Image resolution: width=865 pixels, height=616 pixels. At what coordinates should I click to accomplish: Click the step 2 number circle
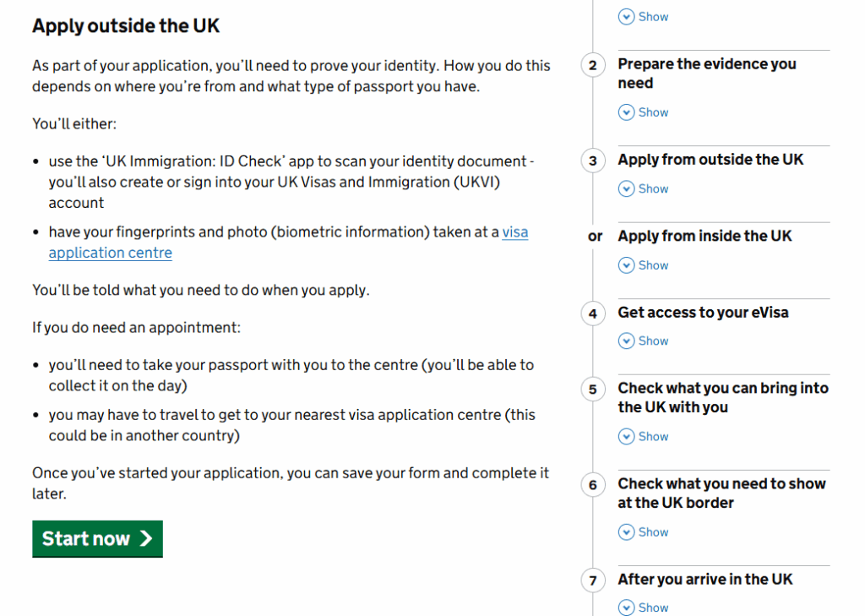[x=593, y=65]
